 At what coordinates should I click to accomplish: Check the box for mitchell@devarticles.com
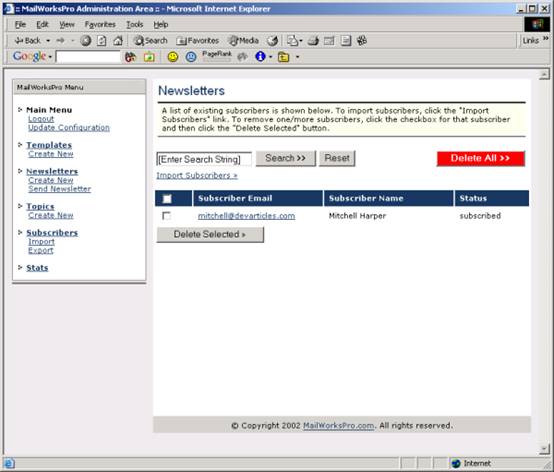(166, 216)
